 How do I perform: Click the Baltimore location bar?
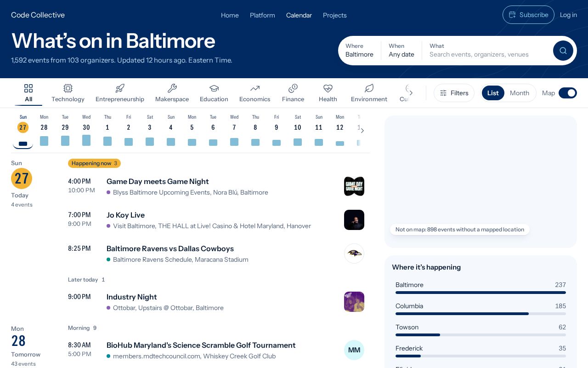coord(481,287)
